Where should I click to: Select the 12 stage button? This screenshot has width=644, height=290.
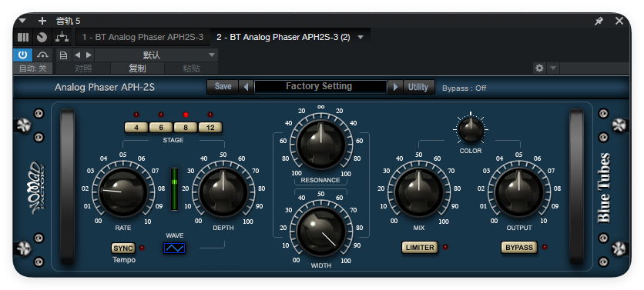click(x=210, y=128)
